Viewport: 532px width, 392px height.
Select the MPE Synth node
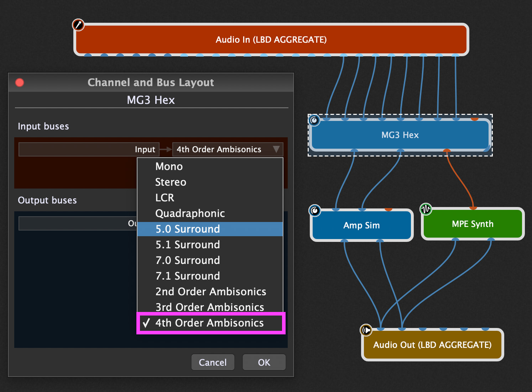[473, 224]
